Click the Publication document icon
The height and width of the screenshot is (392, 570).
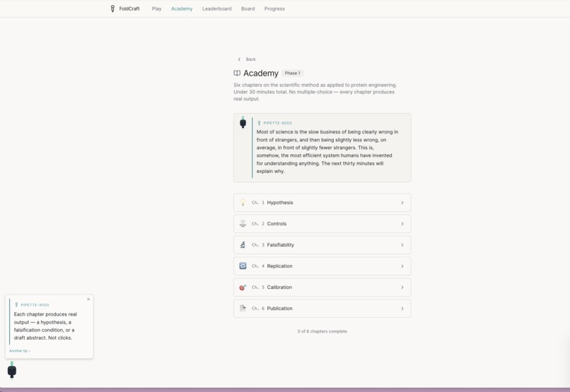tap(243, 308)
